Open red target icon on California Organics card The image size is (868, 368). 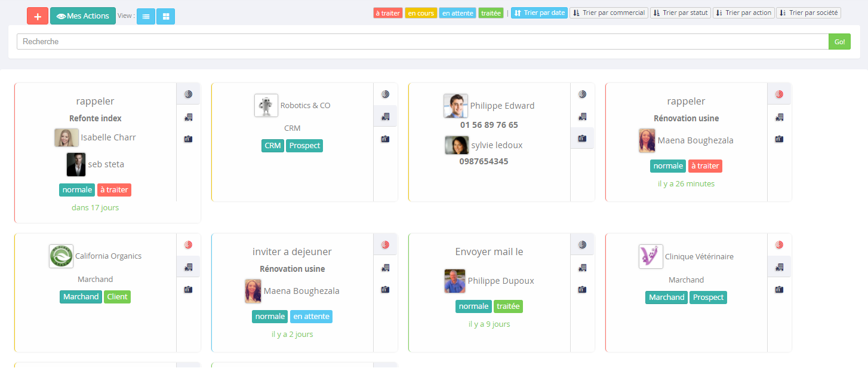coord(188,245)
